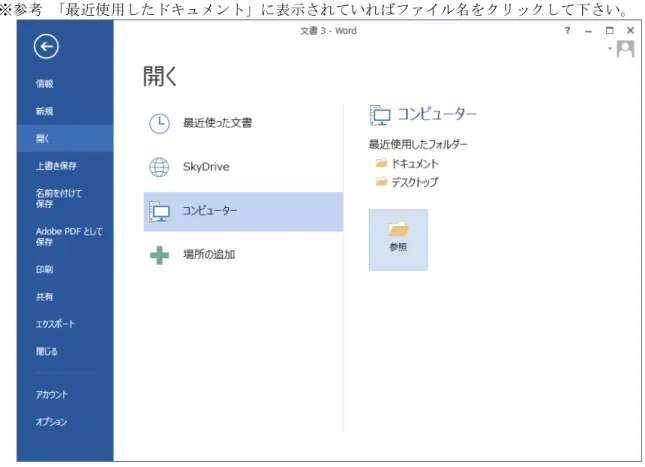645x467 pixels.
Task: Click the question mark help icon
Action: 567,30
